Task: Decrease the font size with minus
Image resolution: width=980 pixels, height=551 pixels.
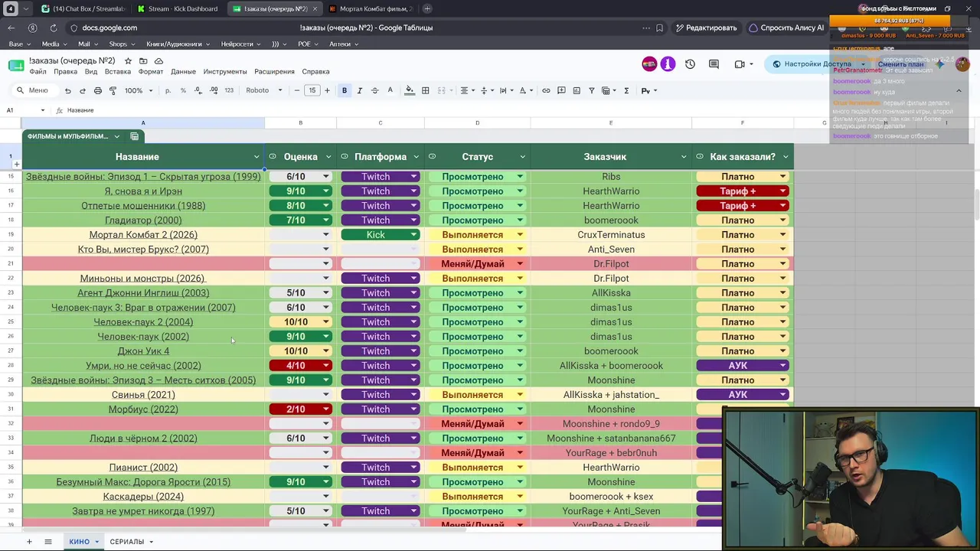Action: coord(297,90)
